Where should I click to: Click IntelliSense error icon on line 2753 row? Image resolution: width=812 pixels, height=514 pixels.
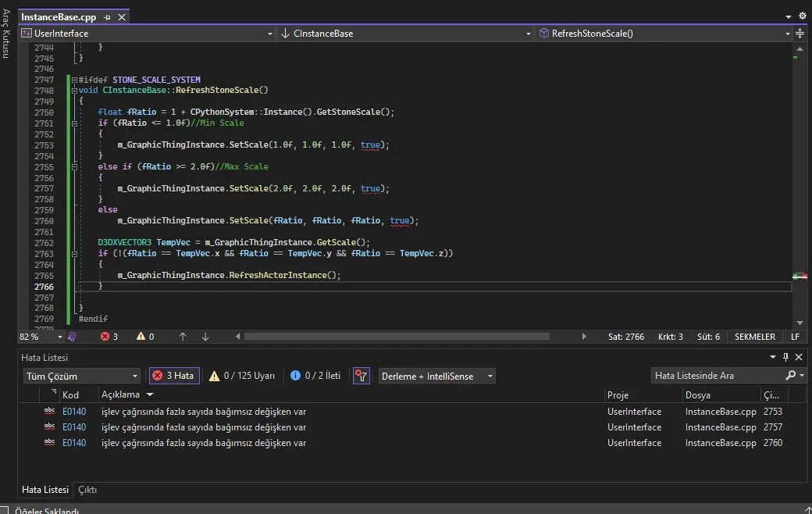[50, 411]
